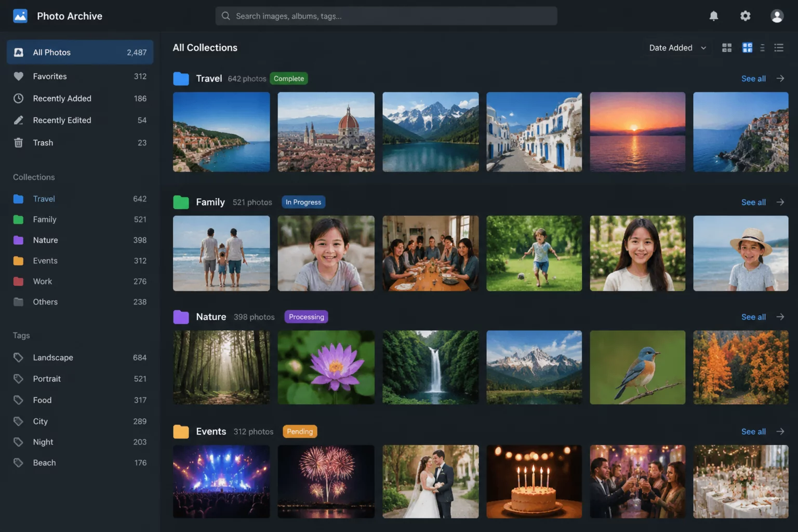The width and height of the screenshot is (798, 532).
Task: Open the Date Added sort dropdown
Action: pyautogui.click(x=677, y=48)
